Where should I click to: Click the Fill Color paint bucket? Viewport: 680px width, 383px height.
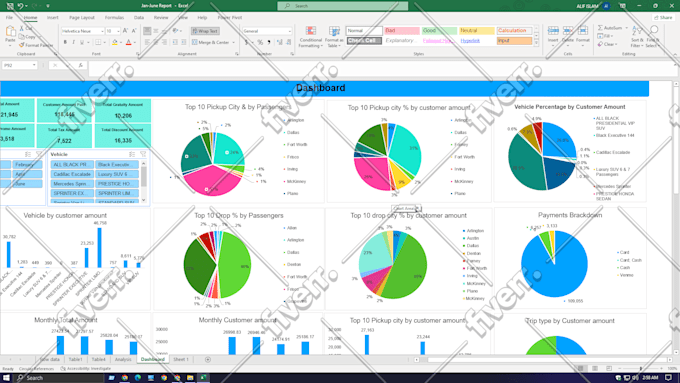(x=114, y=42)
